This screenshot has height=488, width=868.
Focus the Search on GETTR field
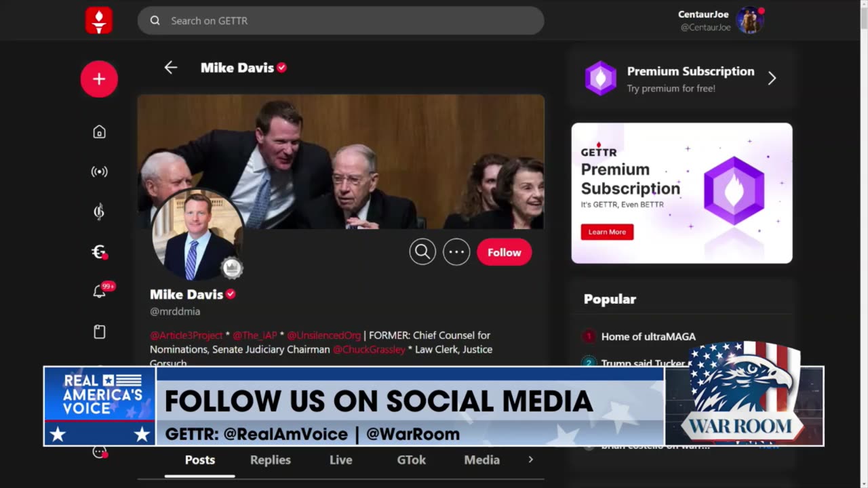(341, 21)
